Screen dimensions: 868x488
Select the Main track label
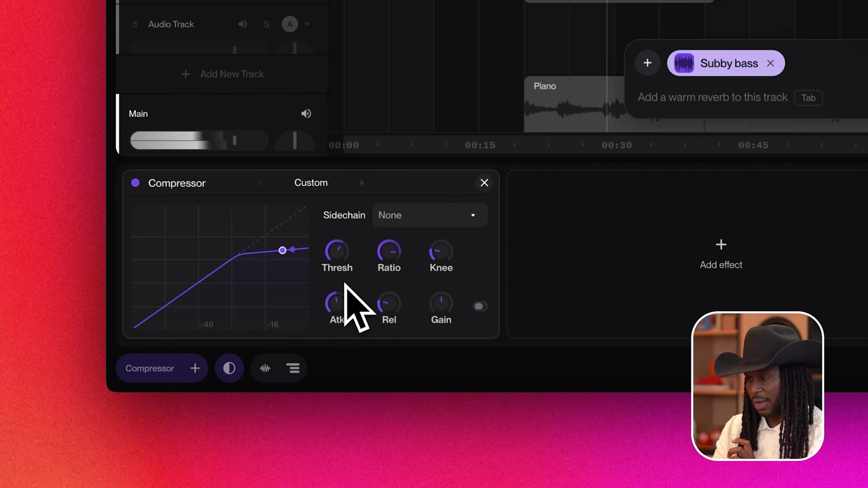[138, 114]
